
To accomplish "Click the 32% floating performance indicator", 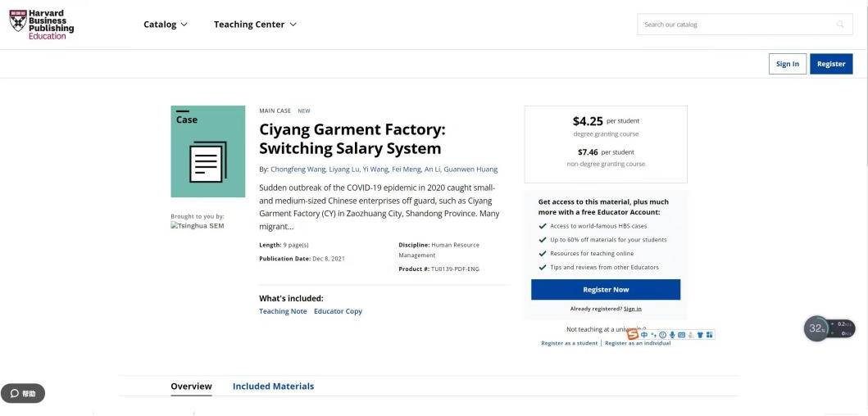I will (x=816, y=328).
